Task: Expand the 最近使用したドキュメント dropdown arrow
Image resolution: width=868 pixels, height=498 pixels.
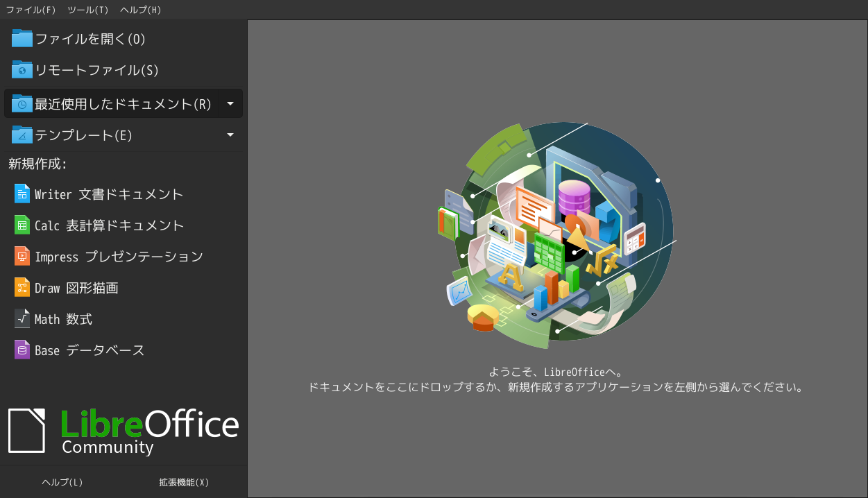Action: click(230, 104)
